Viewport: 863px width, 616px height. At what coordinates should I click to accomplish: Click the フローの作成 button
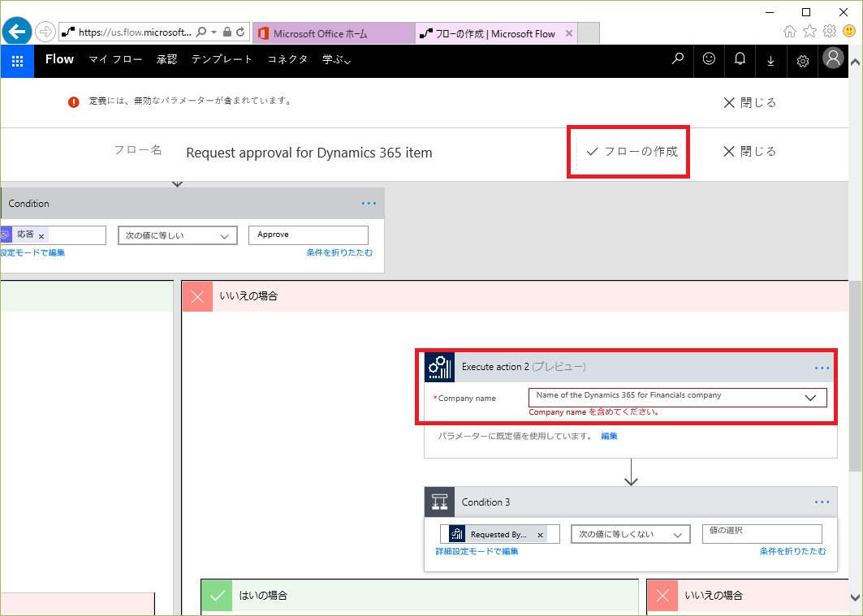[632, 151]
